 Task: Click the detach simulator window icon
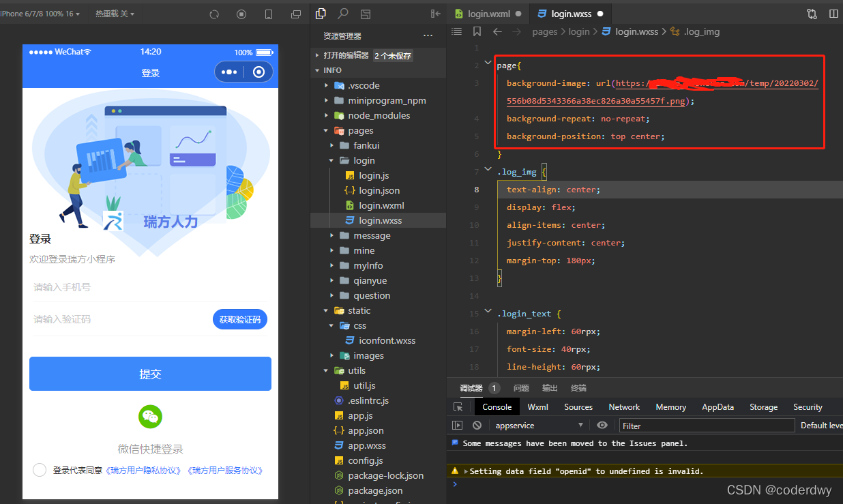pyautogui.click(x=295, y=14)
